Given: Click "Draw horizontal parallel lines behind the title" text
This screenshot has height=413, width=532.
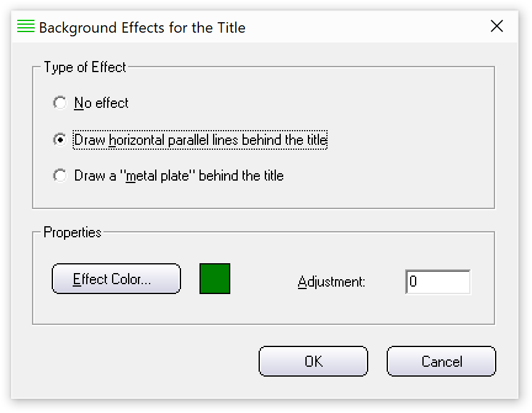Looking at the screenshot, I should tap(200, 139).
